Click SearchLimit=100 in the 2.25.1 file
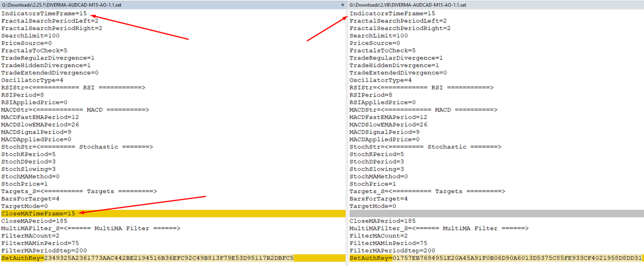 tap(30, 35)
